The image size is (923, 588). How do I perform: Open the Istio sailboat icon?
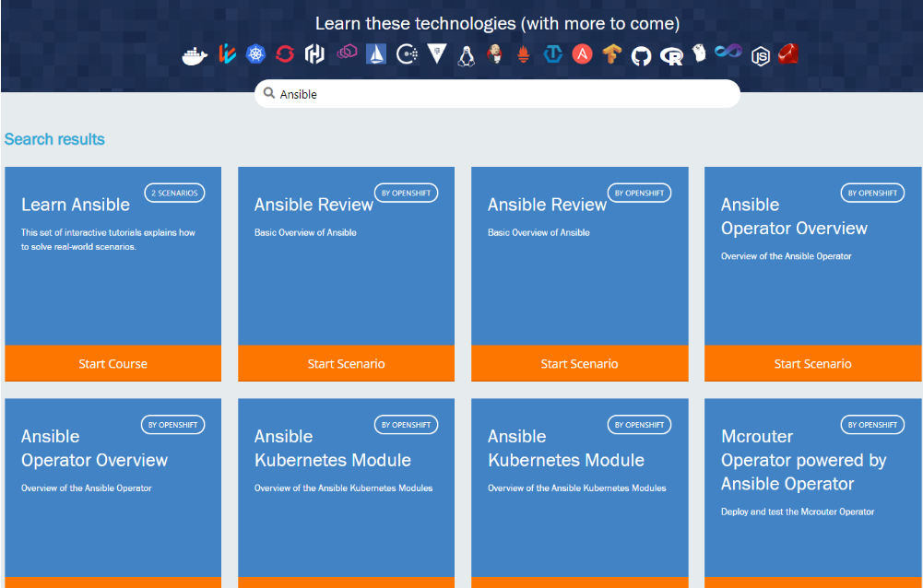coord(376,54)
